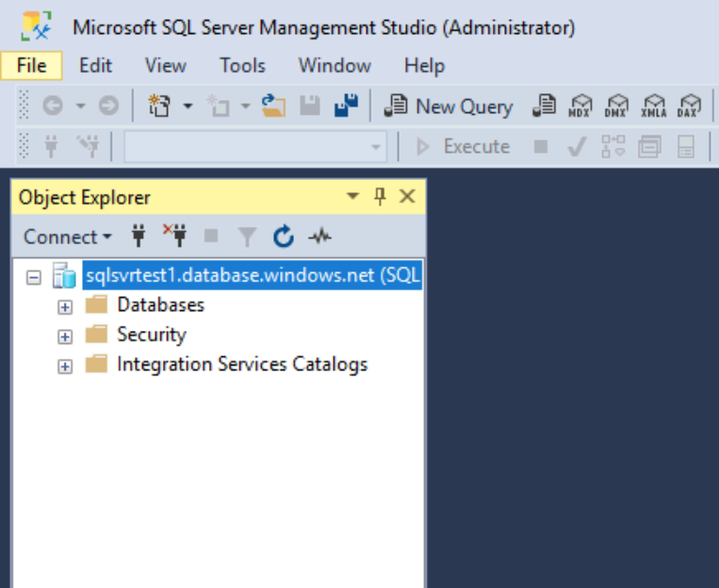Click the Parse checkmark icon

(577, 147)
